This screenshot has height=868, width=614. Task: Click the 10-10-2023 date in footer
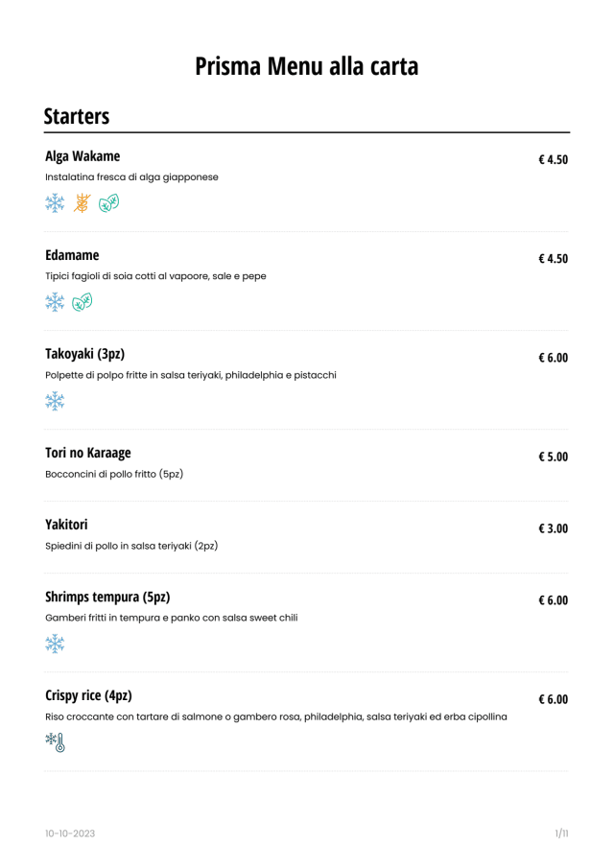[70, 833]
